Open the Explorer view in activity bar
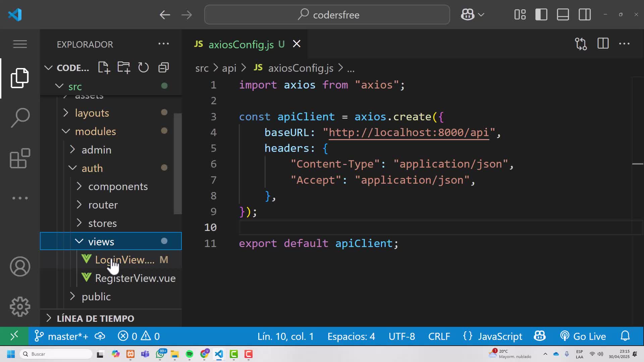This screenshot has width=644, height=362. tap(20, 78)
